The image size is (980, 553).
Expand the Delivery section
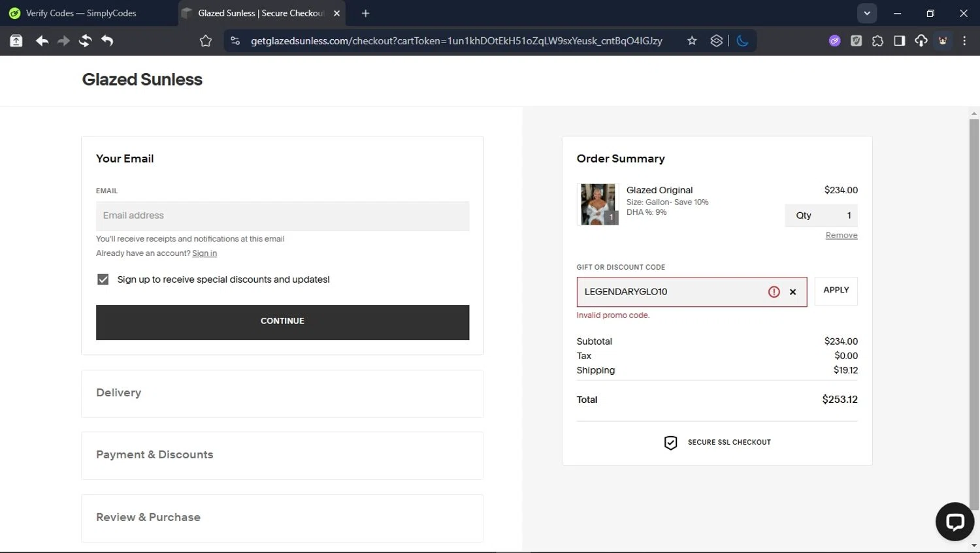pos(282,393)
